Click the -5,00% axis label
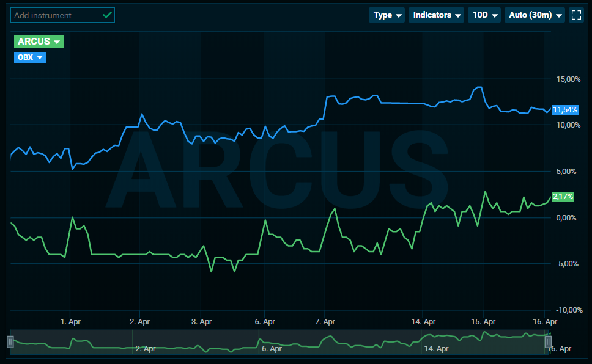The height and width of the screenshot is (364, 592). [567, 264]
